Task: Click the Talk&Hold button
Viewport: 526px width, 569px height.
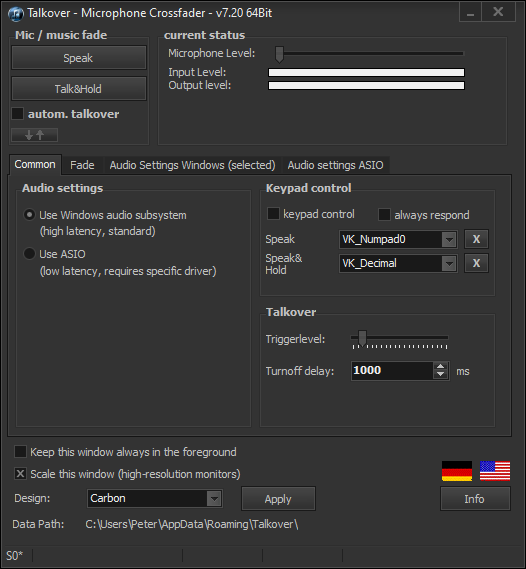Action: pos(79,89)
